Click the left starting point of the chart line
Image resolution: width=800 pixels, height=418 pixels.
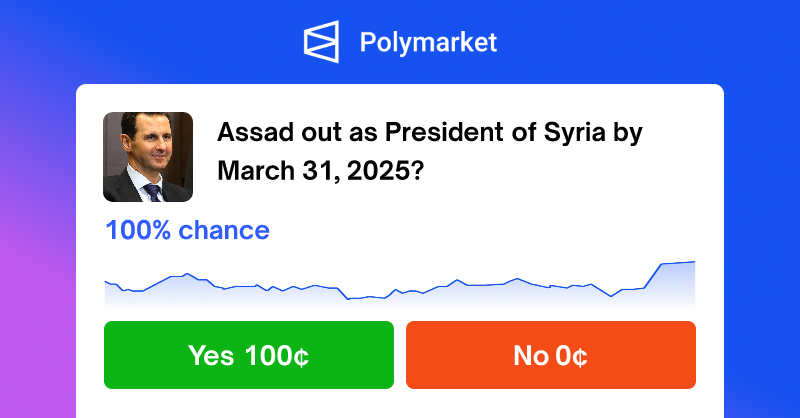point(106,282)
